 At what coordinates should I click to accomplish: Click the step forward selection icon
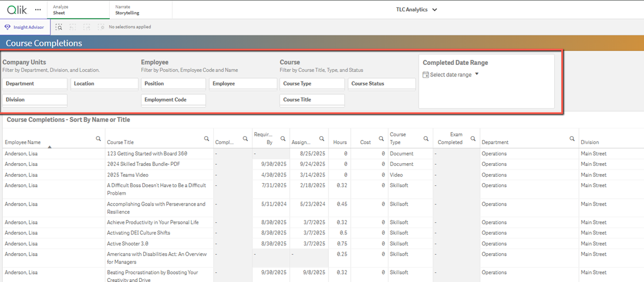[87, 27]
